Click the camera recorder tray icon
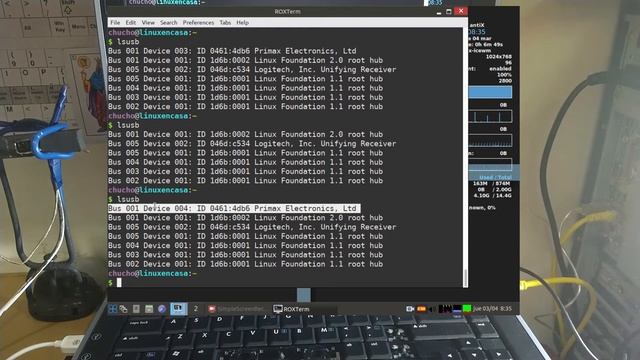 coord(410,309)
